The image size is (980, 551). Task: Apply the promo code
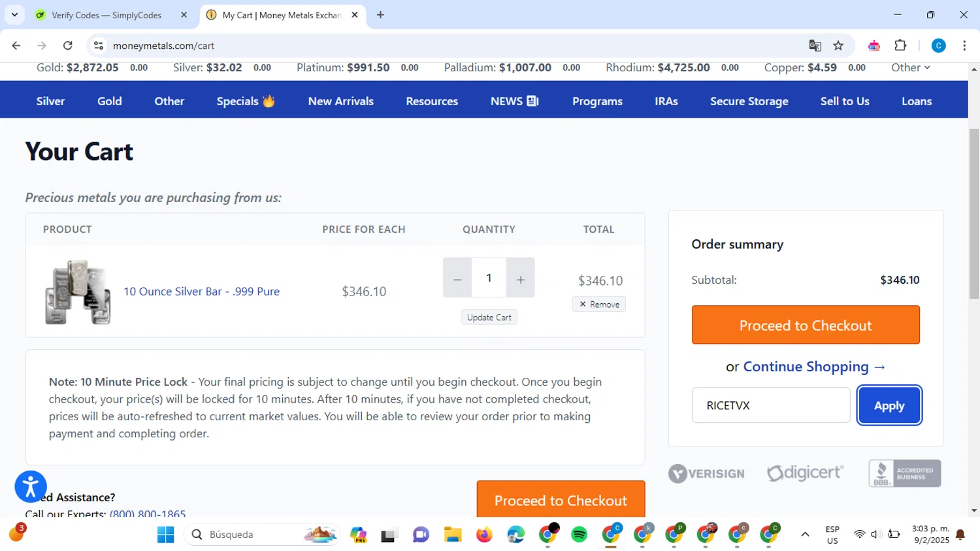tap(889, 405)
